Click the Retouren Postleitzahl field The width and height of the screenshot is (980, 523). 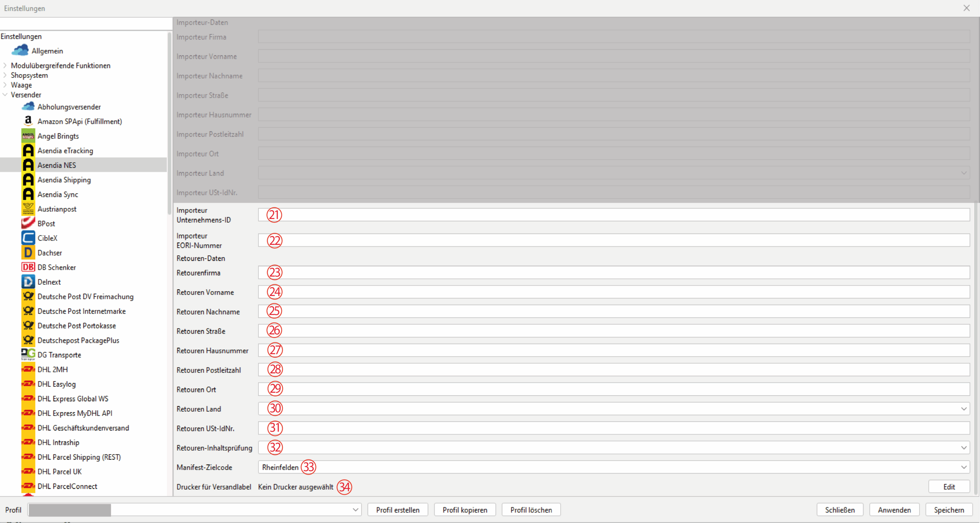coord(614,370)
